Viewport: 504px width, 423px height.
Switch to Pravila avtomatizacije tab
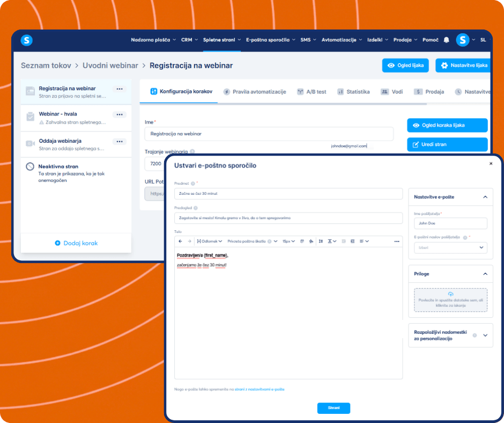[255, 92]
